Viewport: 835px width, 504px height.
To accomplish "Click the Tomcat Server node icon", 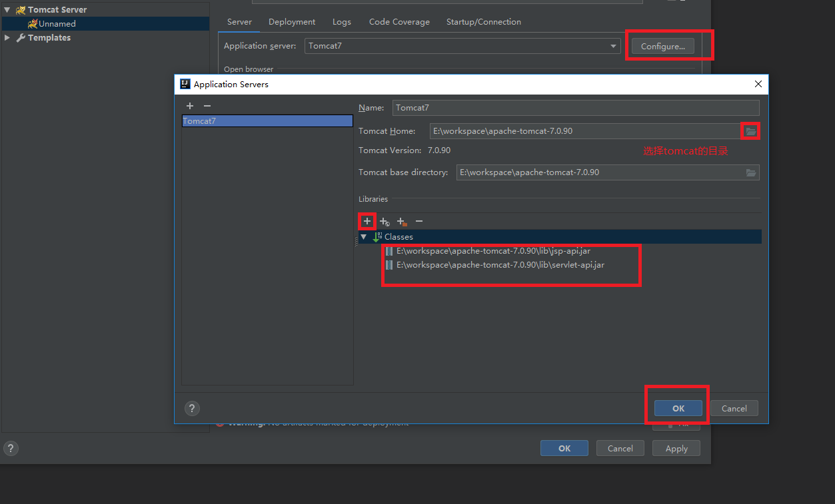I will pyautogui.click(x=21, y=10).
